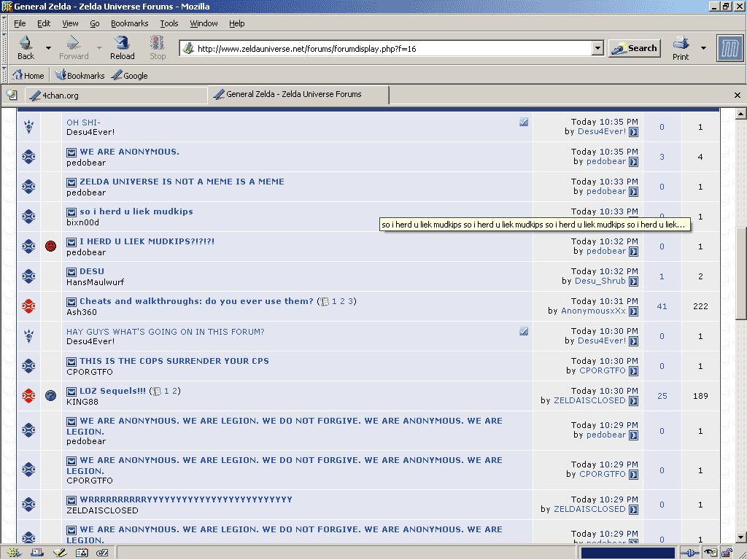Image resolution: width=747 pixels, height=560 pixels.
Task: Open the File menu
Action: pyautogui.click(x=20, y=23)
